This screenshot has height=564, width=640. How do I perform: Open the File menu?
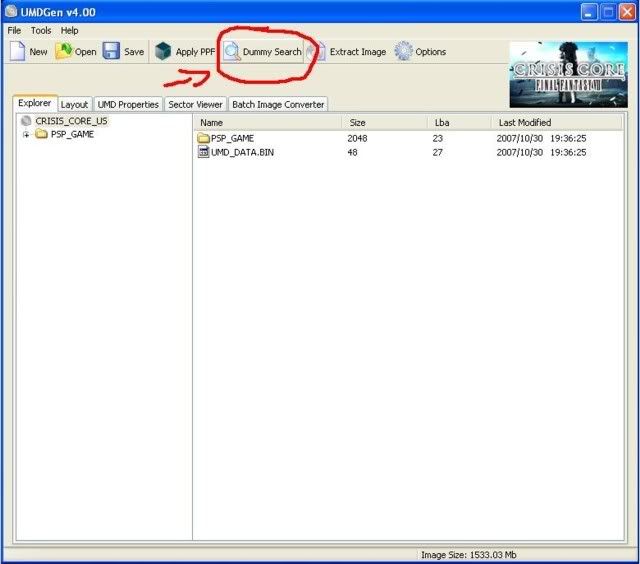[x=14, y=31]
